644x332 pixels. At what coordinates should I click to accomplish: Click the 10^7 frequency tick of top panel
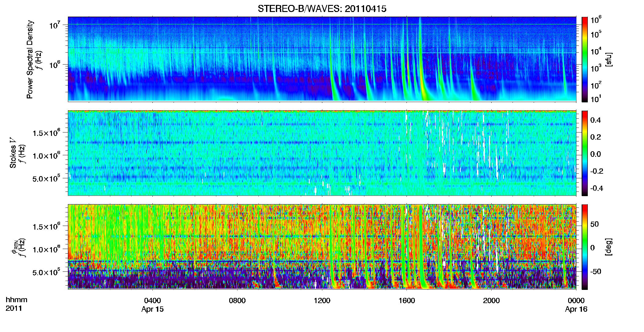pos(54,25)
